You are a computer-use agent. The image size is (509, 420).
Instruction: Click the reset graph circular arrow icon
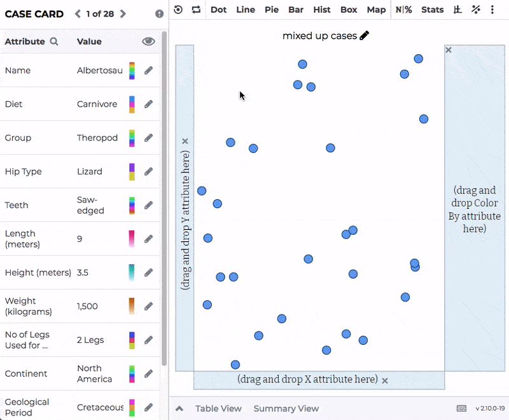[x=178, y=10]
